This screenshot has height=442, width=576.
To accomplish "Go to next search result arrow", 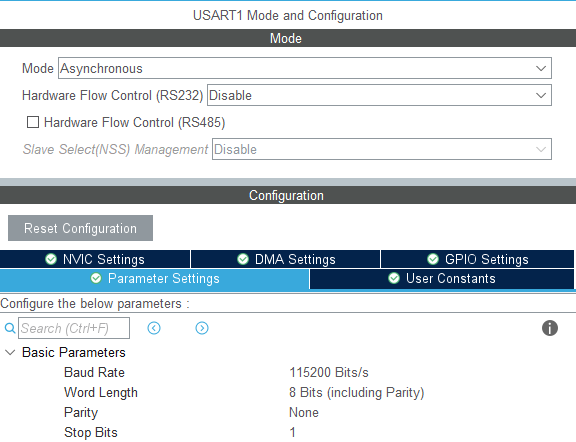I will [202, 328].
